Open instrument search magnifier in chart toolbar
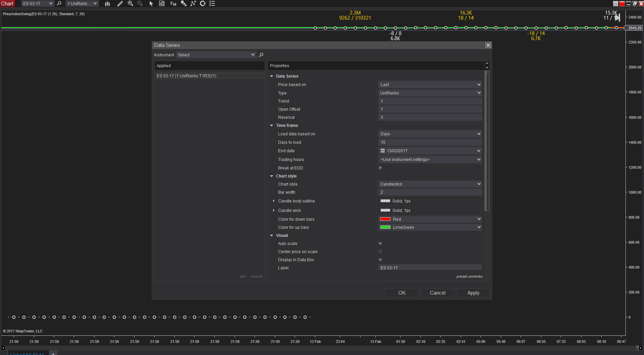This screenshot has height=355, width=644. click(x=59, y=3)
